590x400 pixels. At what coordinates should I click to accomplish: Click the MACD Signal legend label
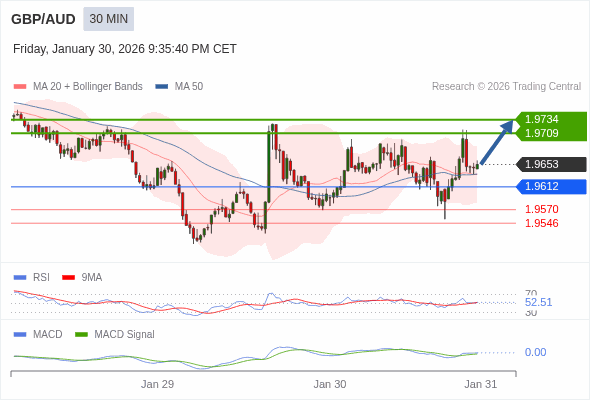tap(124, 335)
